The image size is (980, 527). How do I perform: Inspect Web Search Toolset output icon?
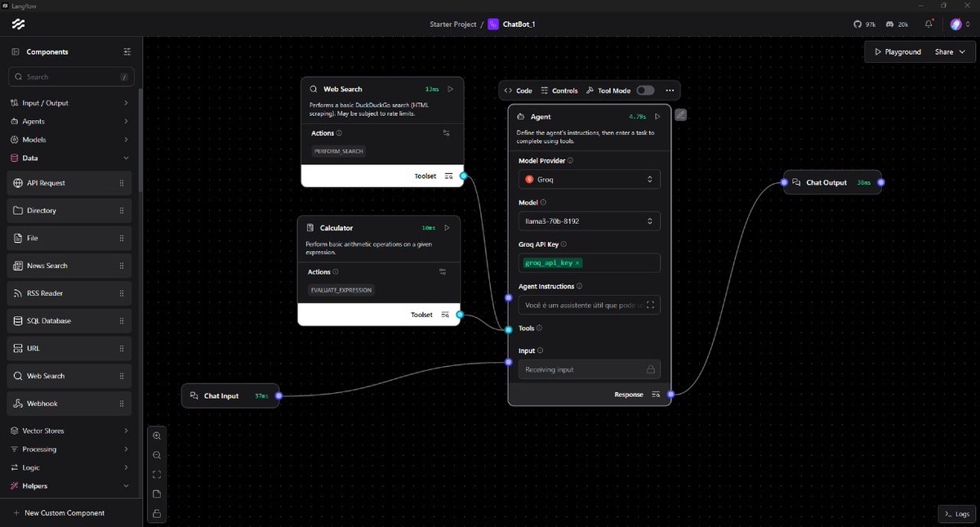point(448,176)
